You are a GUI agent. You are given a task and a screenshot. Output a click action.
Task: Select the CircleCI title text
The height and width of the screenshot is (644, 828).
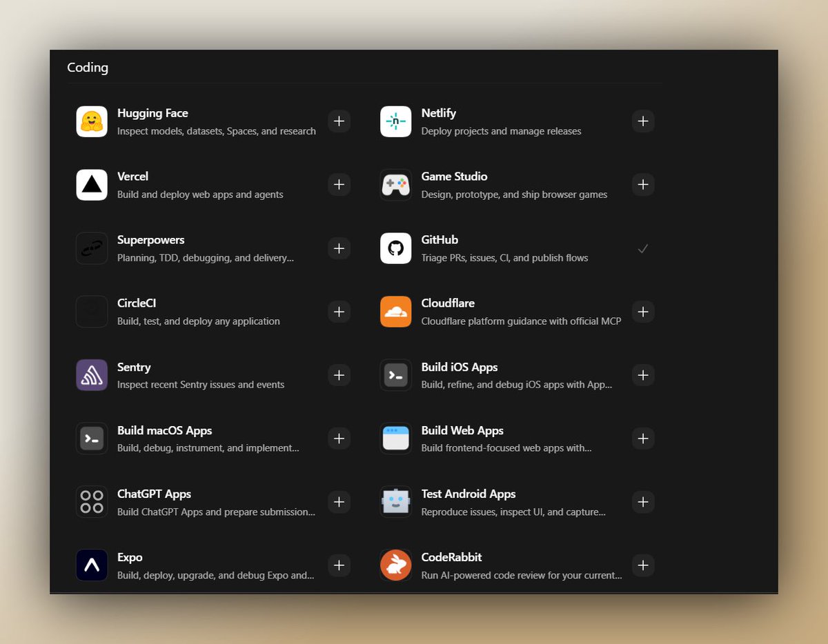(137, 303)
